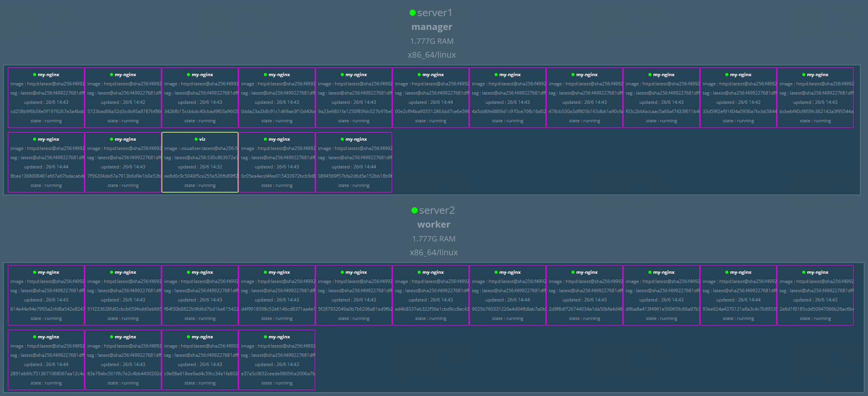Select the my-nginx container card 9025b760
The image size is (868, 396).
point(508,295)
